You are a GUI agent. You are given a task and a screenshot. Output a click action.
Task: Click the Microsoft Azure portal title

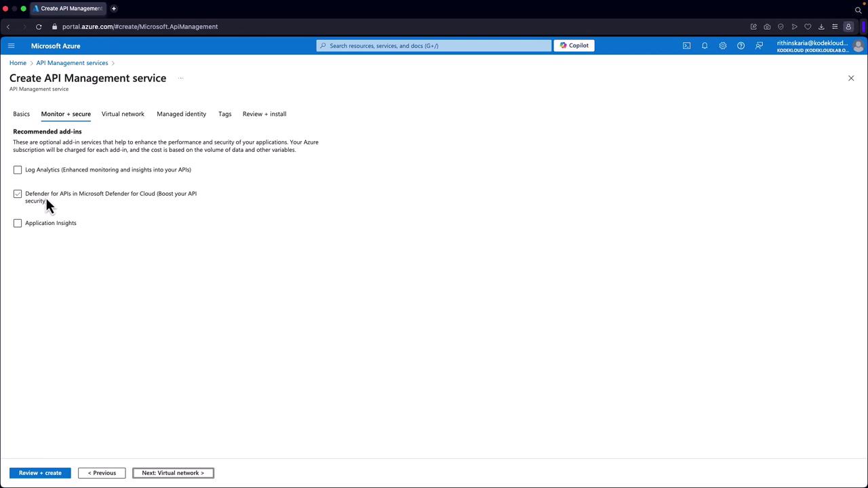(x=56, y=45)
